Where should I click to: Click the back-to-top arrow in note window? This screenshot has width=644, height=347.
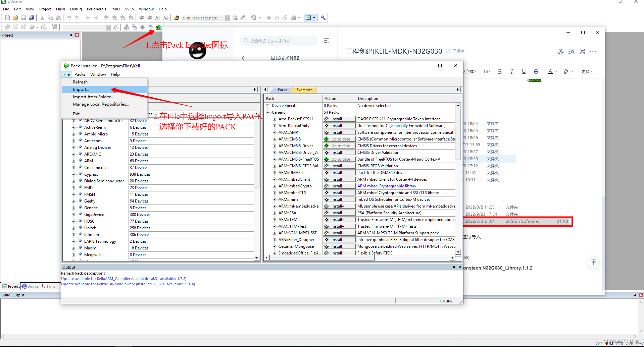tap(594, 262)
